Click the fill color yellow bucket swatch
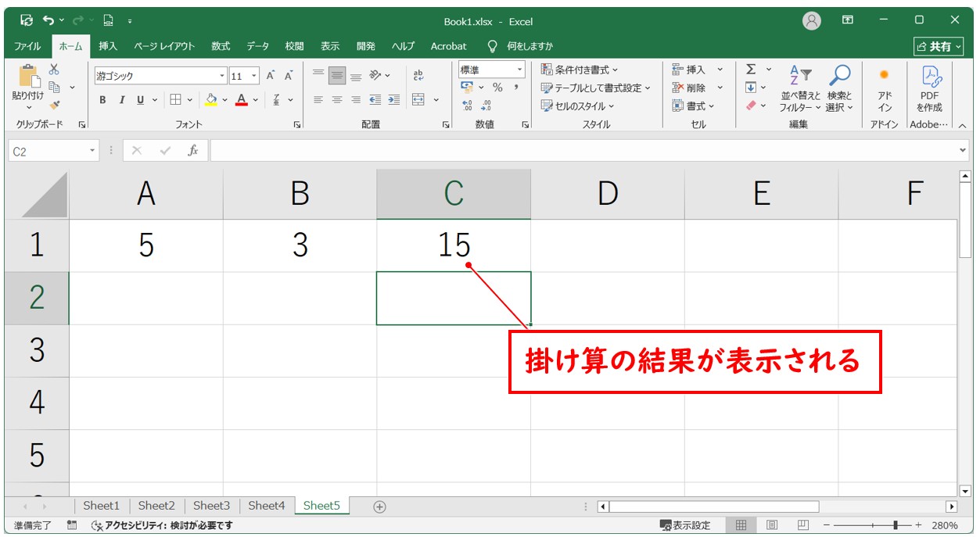The image size is (980, 537). click(x=211, y=99)
